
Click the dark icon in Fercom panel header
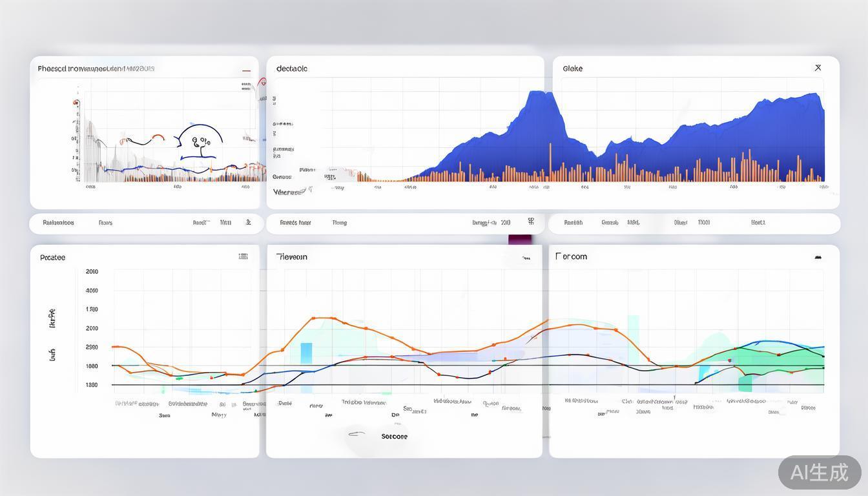[818, 257]
